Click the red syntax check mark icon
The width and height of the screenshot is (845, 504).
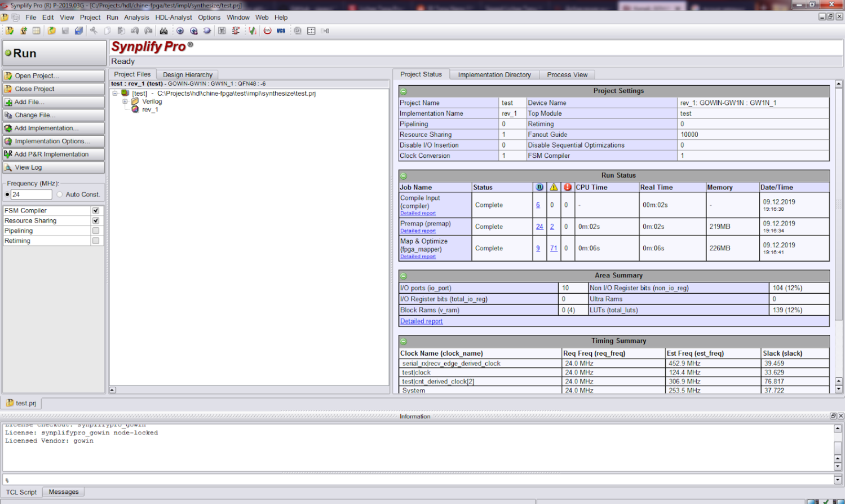(252, 31)
